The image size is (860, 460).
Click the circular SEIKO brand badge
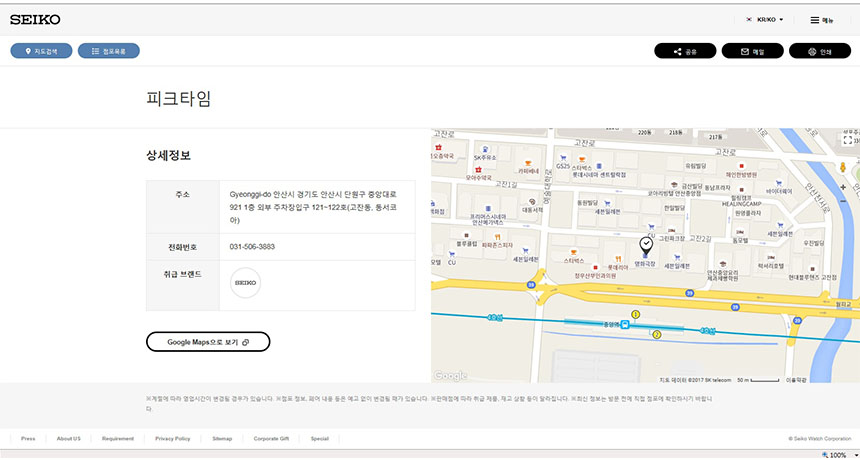pyautogui.click(x=245, y=283)
